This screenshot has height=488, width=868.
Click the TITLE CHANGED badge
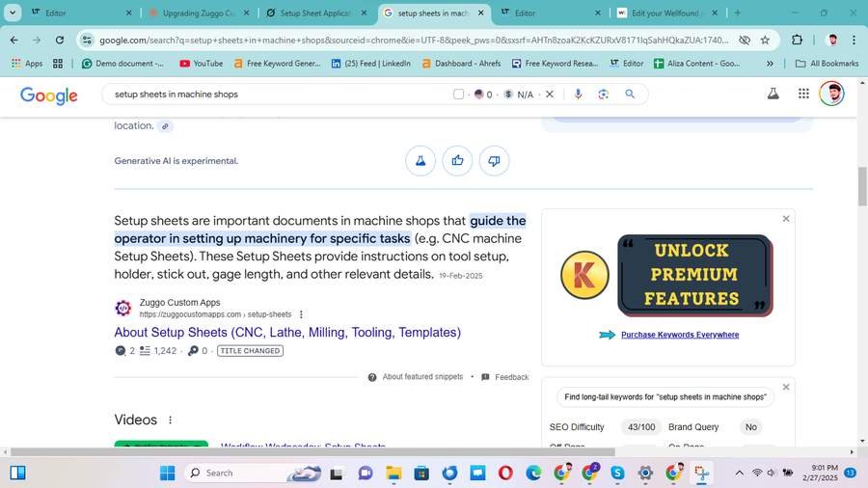tap(250, 351)
